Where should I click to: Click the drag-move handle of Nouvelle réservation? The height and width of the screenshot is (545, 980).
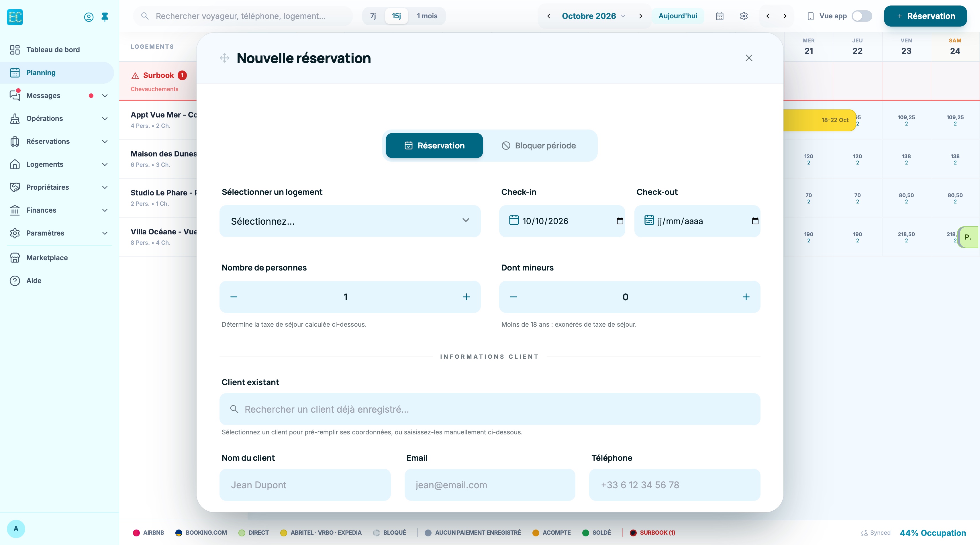point(224,58)
